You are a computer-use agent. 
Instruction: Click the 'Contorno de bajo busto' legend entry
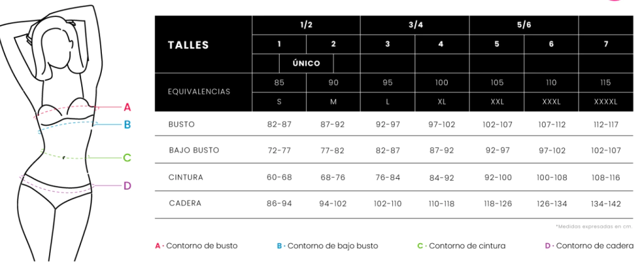point(327,246)
